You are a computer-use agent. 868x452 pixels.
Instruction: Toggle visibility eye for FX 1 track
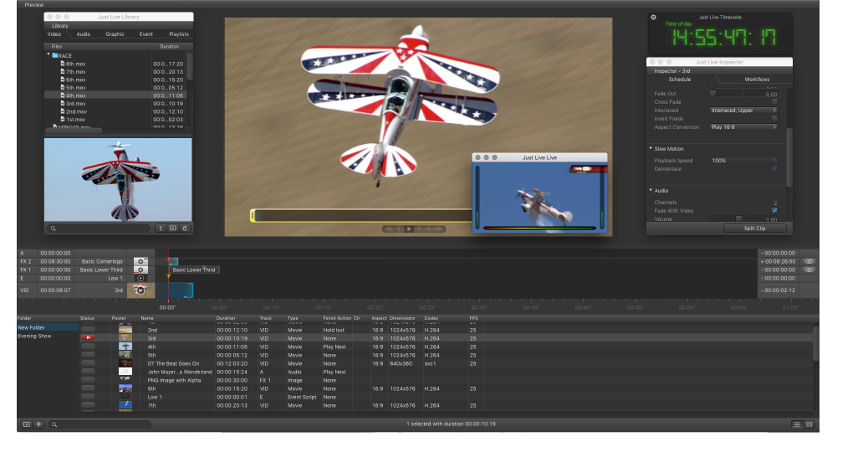[x=809, y=270]
